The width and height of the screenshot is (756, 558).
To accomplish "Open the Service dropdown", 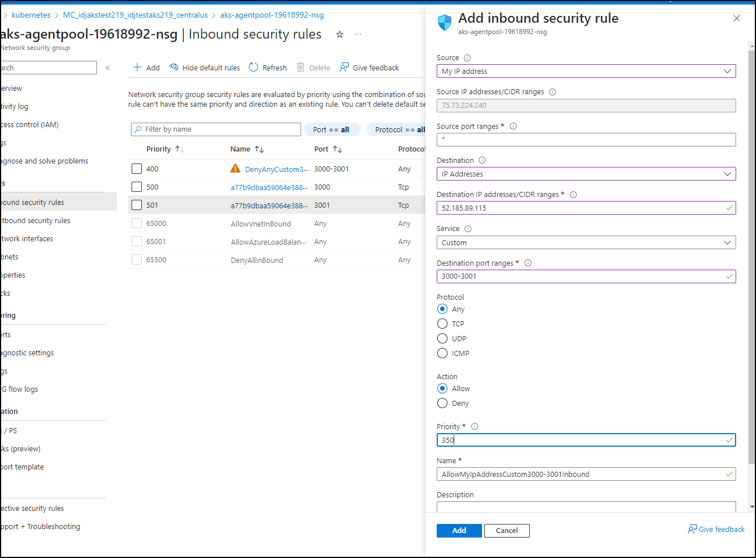I will (x=586, y=242).
